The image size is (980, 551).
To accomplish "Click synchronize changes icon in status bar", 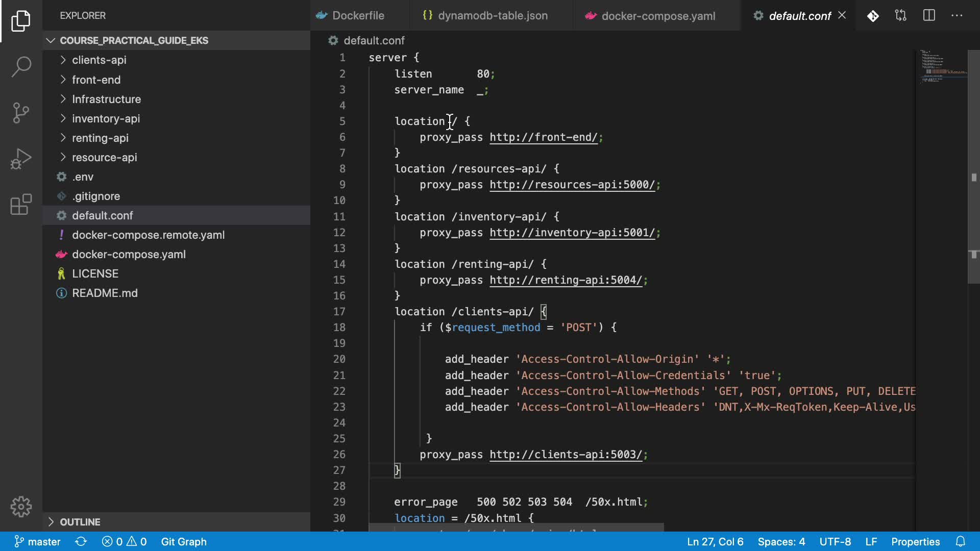I will point(81,541).
